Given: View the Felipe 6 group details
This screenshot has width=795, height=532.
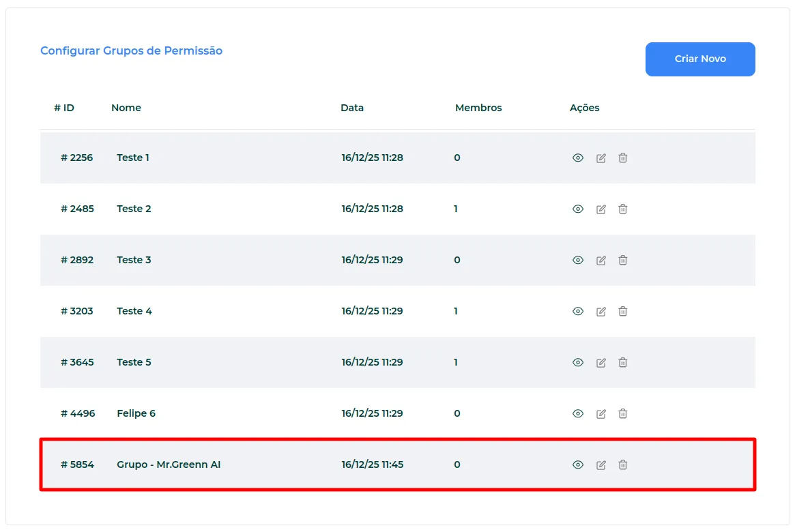Looking at the screenshot, I should [x=577, y=414].
